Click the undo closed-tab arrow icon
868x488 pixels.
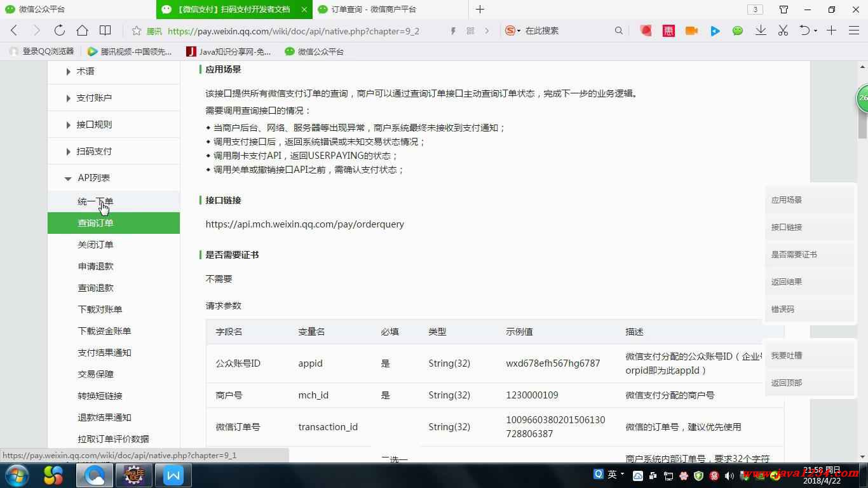point(804,30)
